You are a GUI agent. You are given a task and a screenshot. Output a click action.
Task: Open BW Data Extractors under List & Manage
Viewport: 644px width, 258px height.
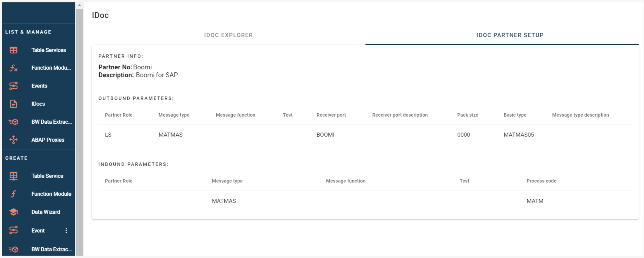coord(51,122)
